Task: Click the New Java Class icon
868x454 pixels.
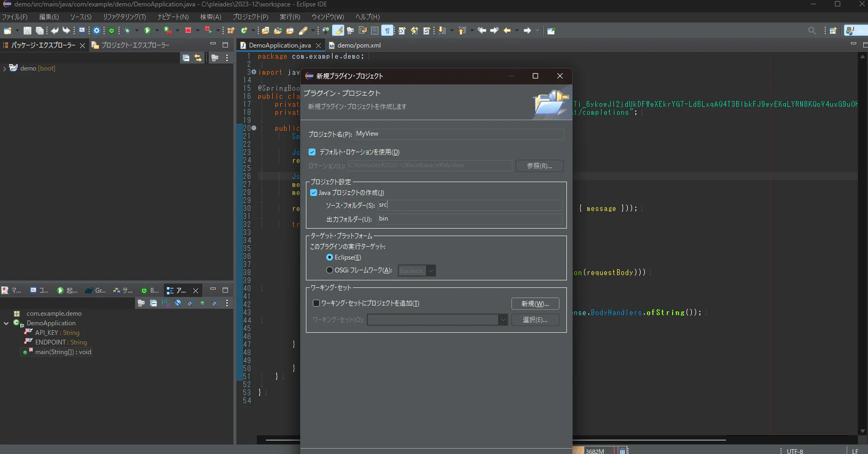Action: pos(244,30)
